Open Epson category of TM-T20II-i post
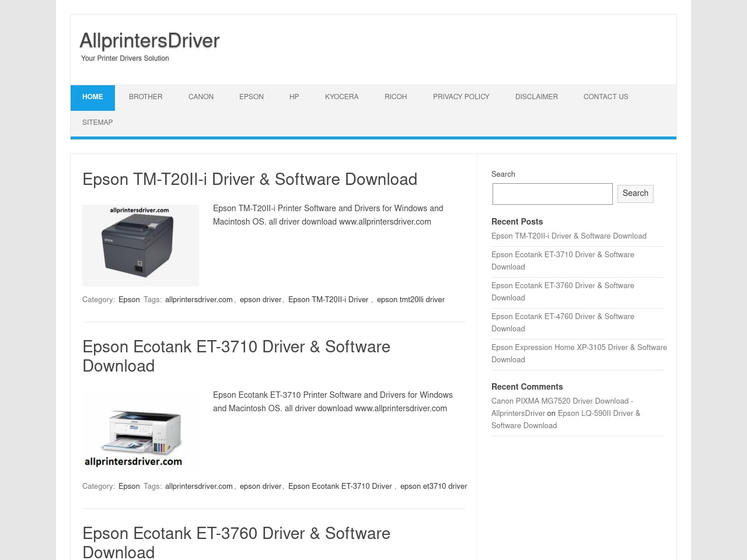Image resolution: width=747 pixels, height=560 pixels. click(x=129, y=300)
